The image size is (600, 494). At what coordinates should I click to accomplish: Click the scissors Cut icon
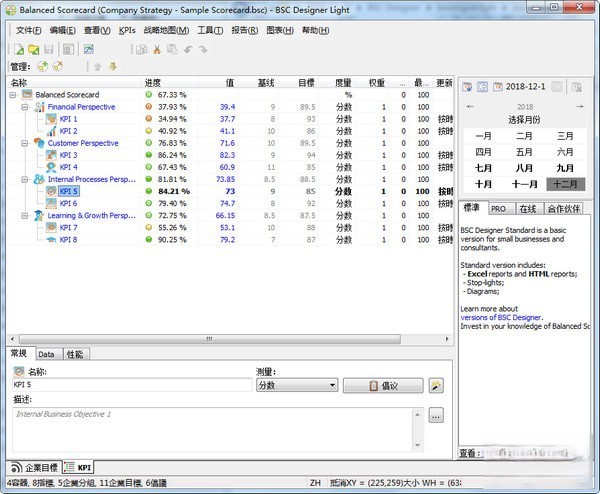point(157,49)
